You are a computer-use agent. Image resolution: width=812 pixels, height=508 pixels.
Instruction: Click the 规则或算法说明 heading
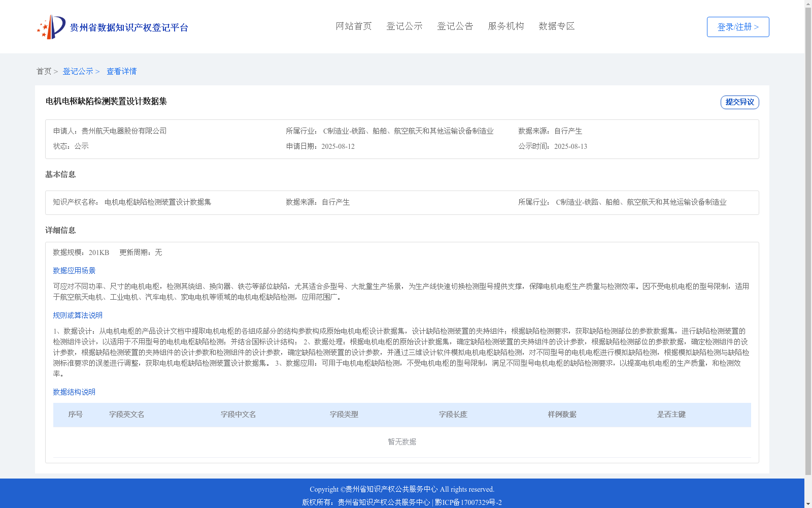[78, 315]
